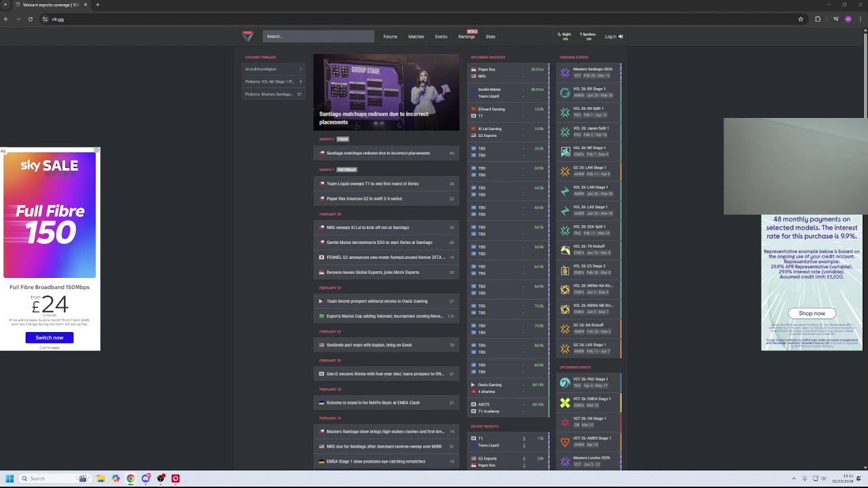Bookmark this page with the star icon
The image size is (868, 488).
(x=801, y=19)
